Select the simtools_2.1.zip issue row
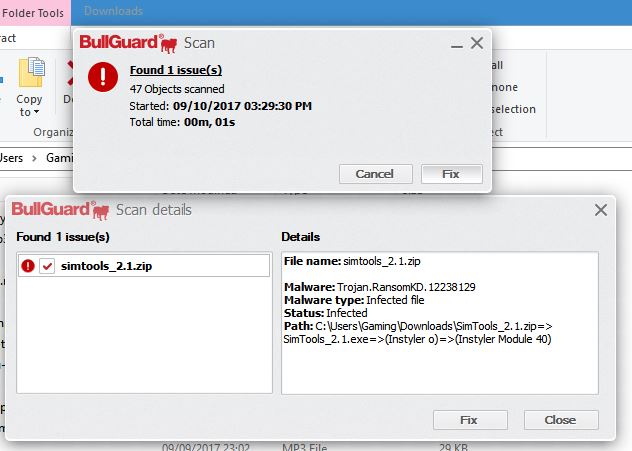Image resolution: width=632 pixels, height=451 pixels. click(x=144, y=265)
